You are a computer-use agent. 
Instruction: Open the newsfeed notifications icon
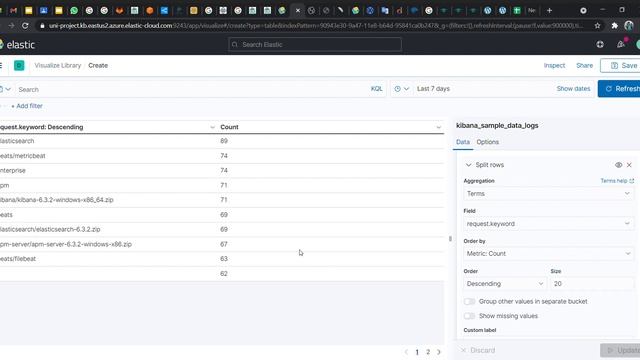coord(621,44)
